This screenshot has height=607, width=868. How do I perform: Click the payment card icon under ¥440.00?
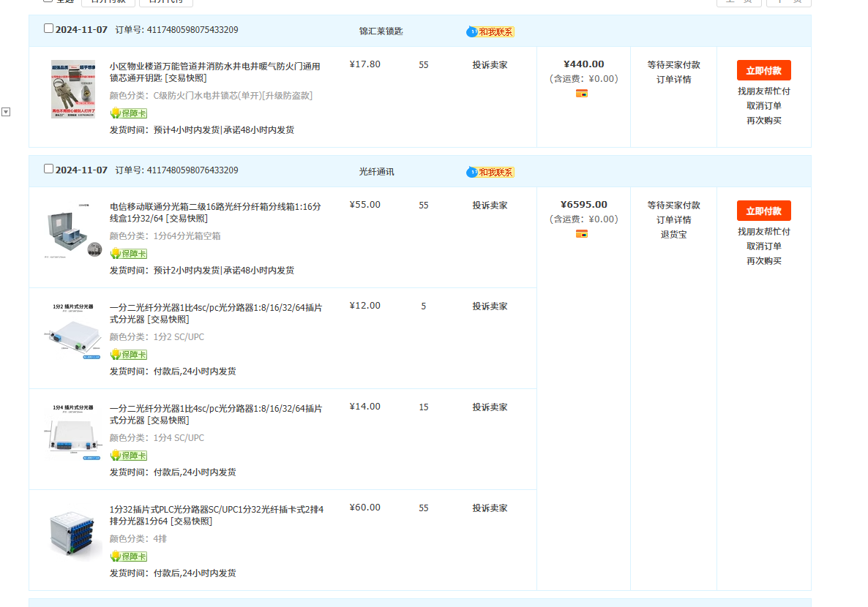pyautogui.click(x=582, y=94)
